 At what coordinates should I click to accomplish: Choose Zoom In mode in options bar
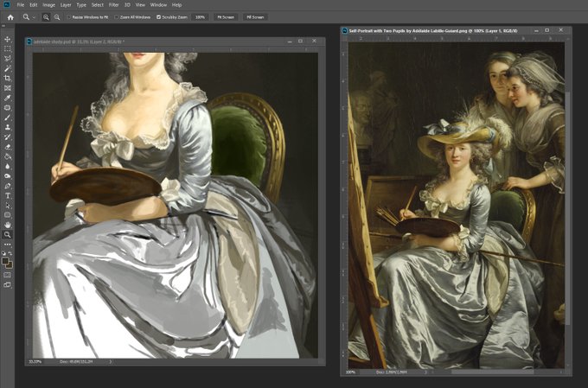click(x=46, y=17)
